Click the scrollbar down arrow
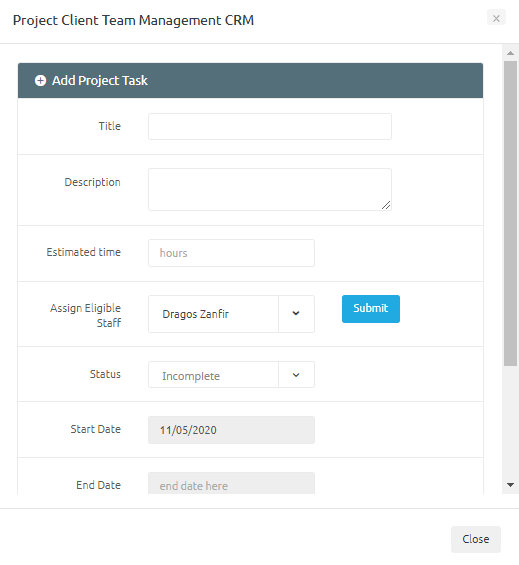The image size is (519, 565). [x=510, y=485]
